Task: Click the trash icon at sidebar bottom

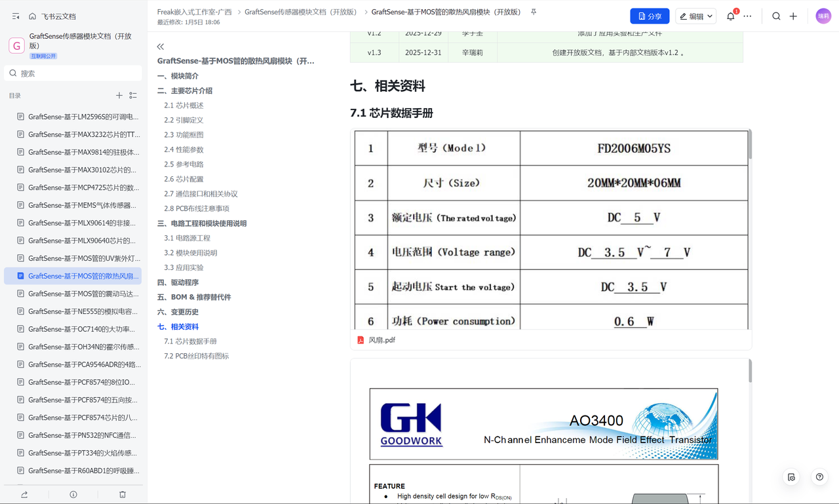Action: click(123, 494)
